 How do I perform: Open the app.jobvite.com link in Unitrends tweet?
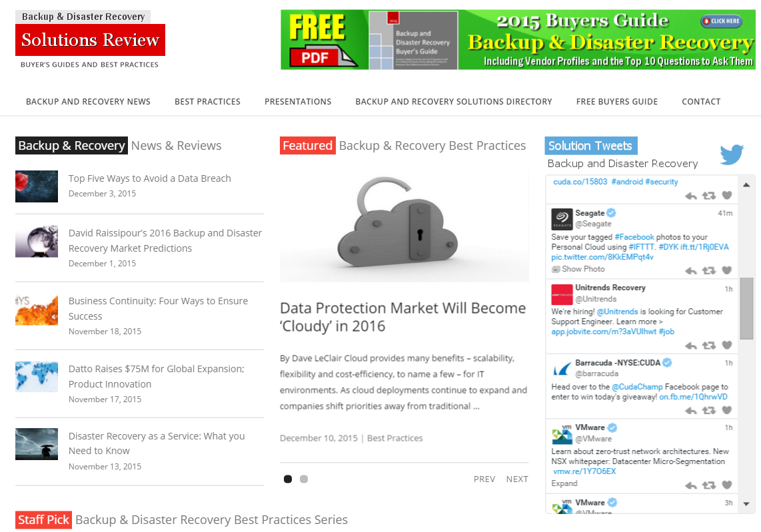[x=603, y=332]
